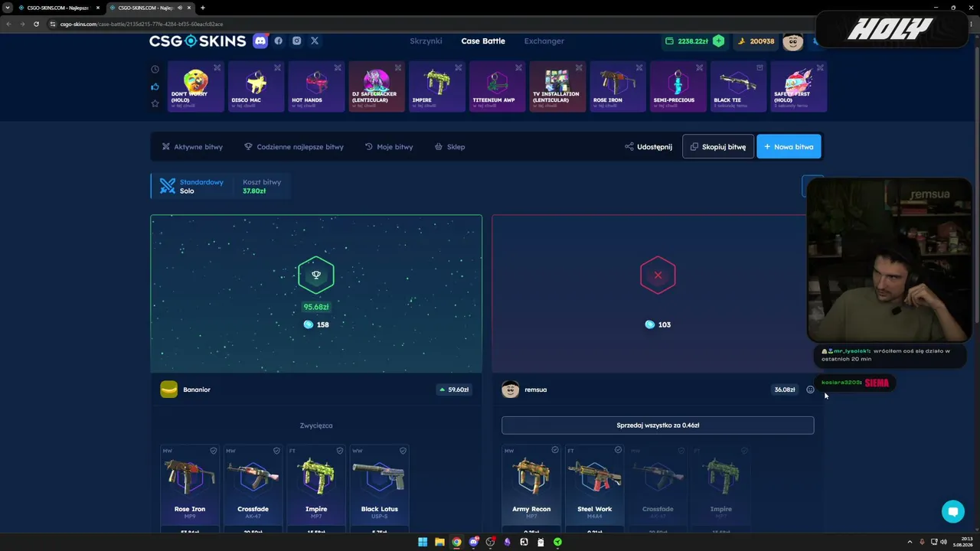The height and width of the screenshot is (551, 980).
Task: Open Bananior's Black Lotus USP-S item
Action: (x=380, y=487)
